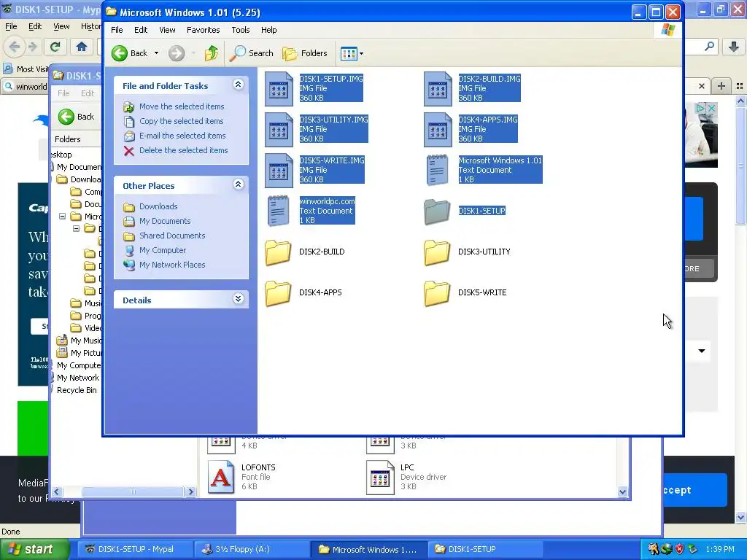Open the Back history dropdown arrow
This screenshot has width=747, height=560.
tap(156, 53)
